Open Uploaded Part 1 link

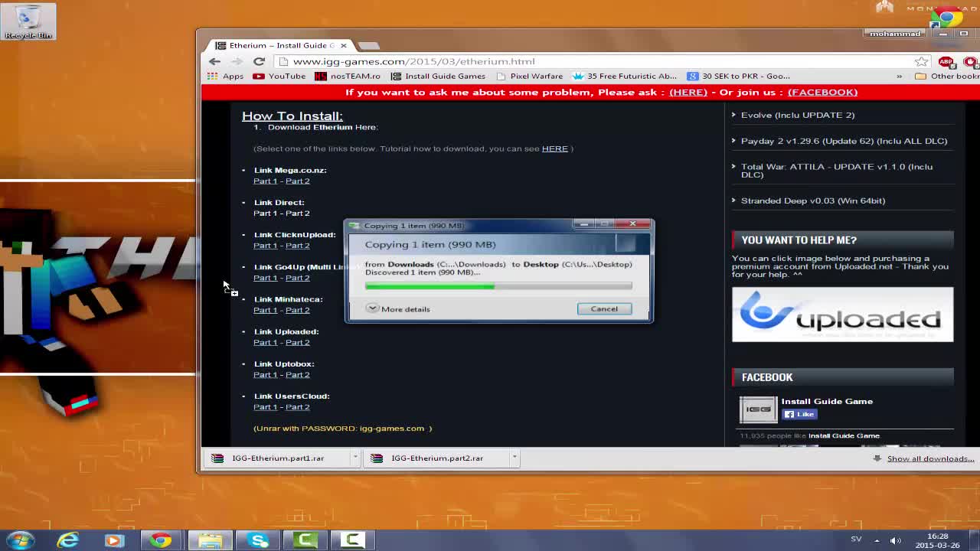(265, 342)
